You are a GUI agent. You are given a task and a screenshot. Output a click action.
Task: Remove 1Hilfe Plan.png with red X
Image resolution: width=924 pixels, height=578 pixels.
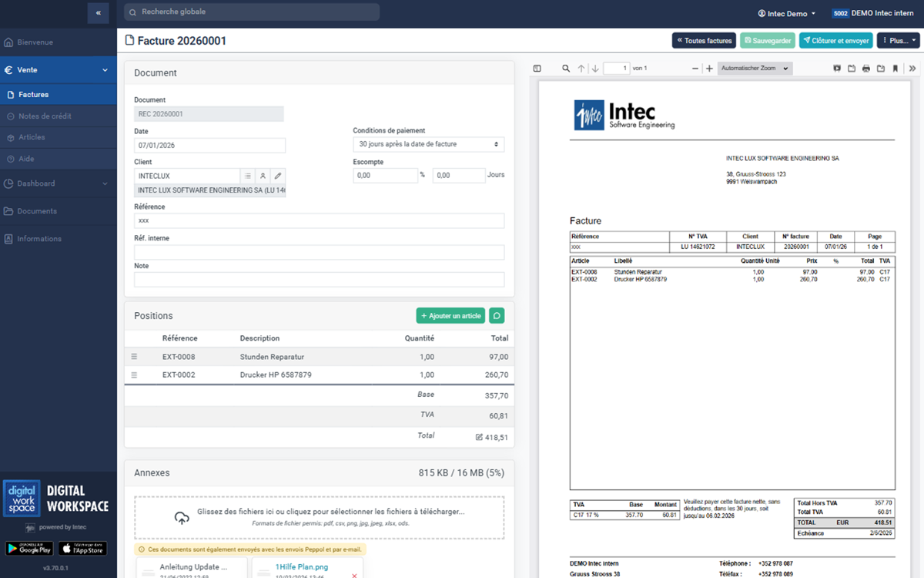click(x=354, y=576)
